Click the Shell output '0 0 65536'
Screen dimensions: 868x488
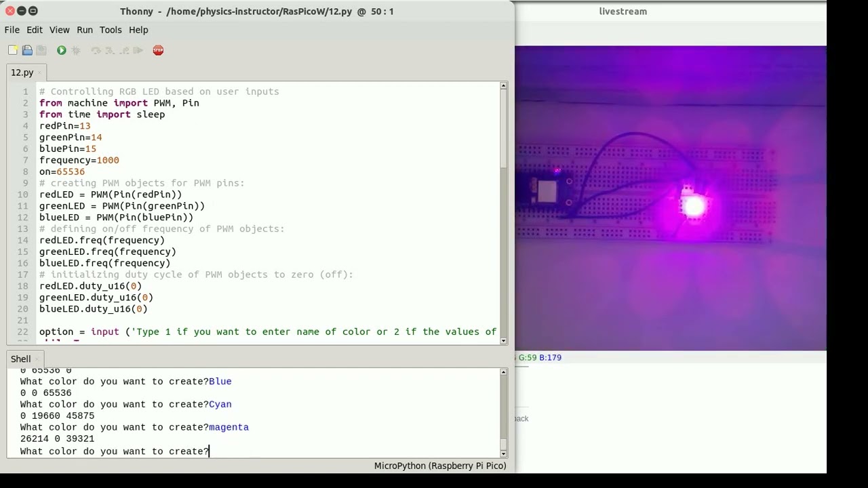coord(45,393)
